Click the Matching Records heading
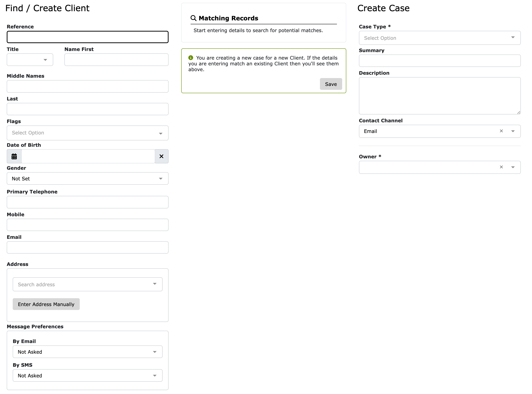The height and width of the screenshot is (394, 532). point(229,18)
